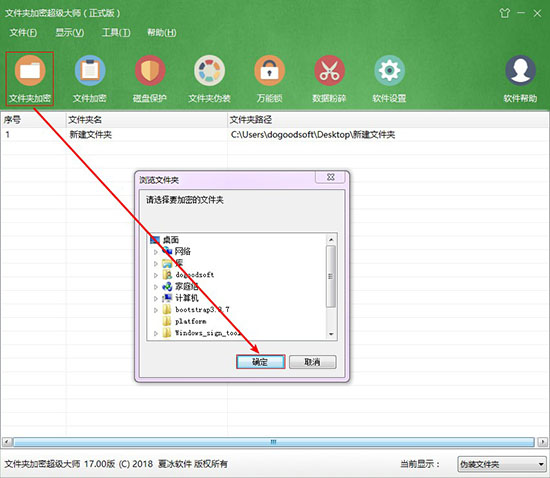Expand the 网络 tree node
Screen dimensions: 550x478
click(x=156, y=252)
